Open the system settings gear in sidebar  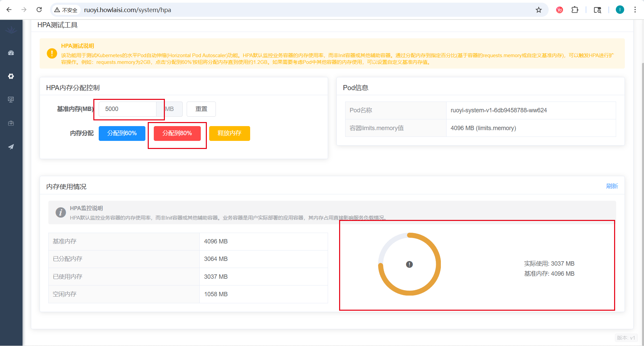(x=11, y=76)
